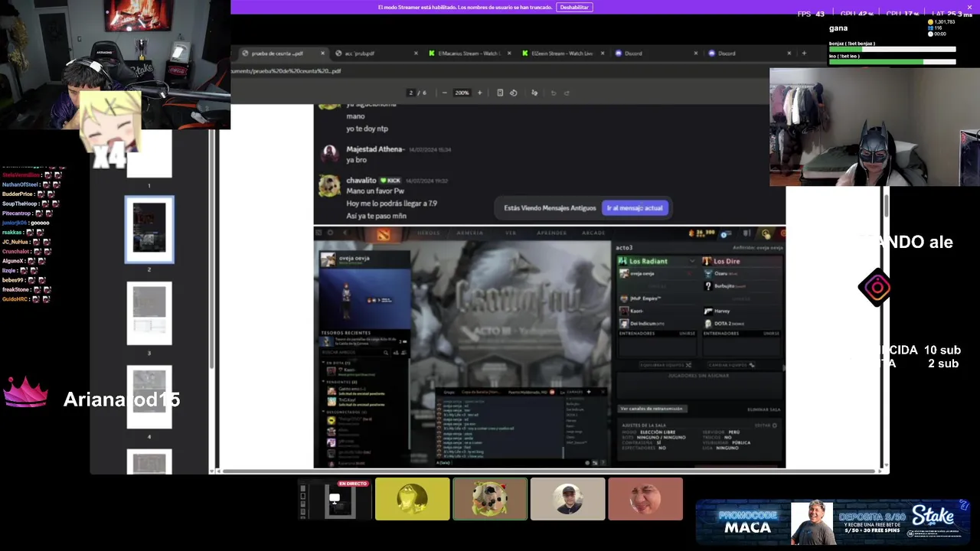Click the 'Estás Viendo Mensajes Antiguos' notice
The image size is (980, 551).
pos(550,208)
